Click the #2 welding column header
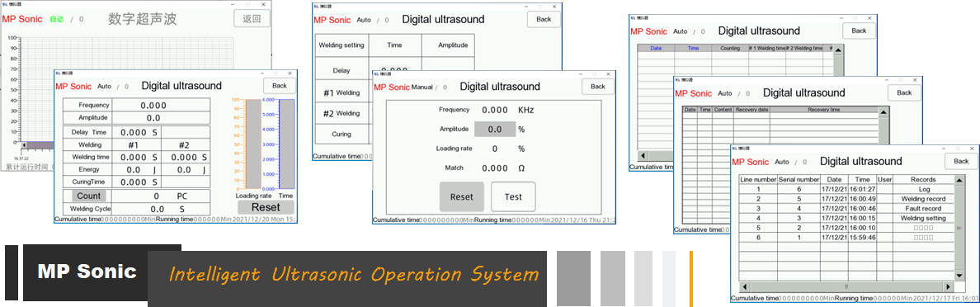The width and height of the screenshot is (980, 307). (x=185, y=144)
